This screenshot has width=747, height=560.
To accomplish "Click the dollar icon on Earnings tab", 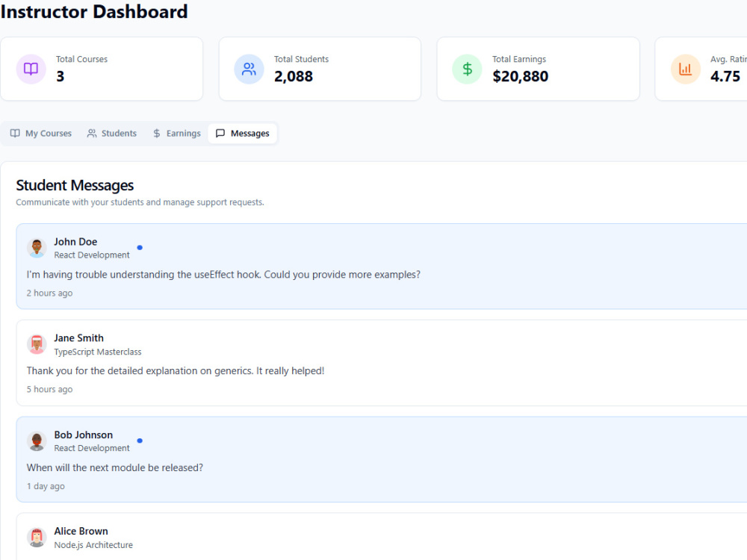I will pyautogui.click(x=157, y=134).
